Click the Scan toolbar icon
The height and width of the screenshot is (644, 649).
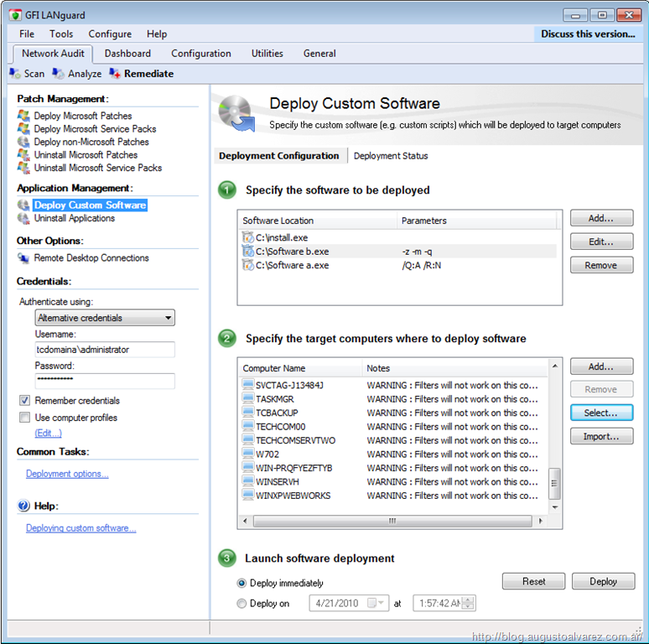tap(15, 74)
